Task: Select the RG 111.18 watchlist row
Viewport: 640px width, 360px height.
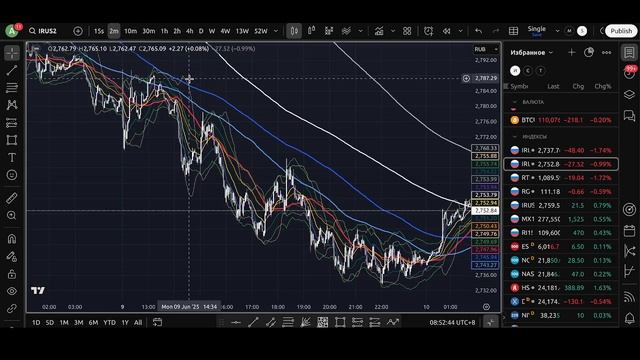Action: click(x=561, y=191)
